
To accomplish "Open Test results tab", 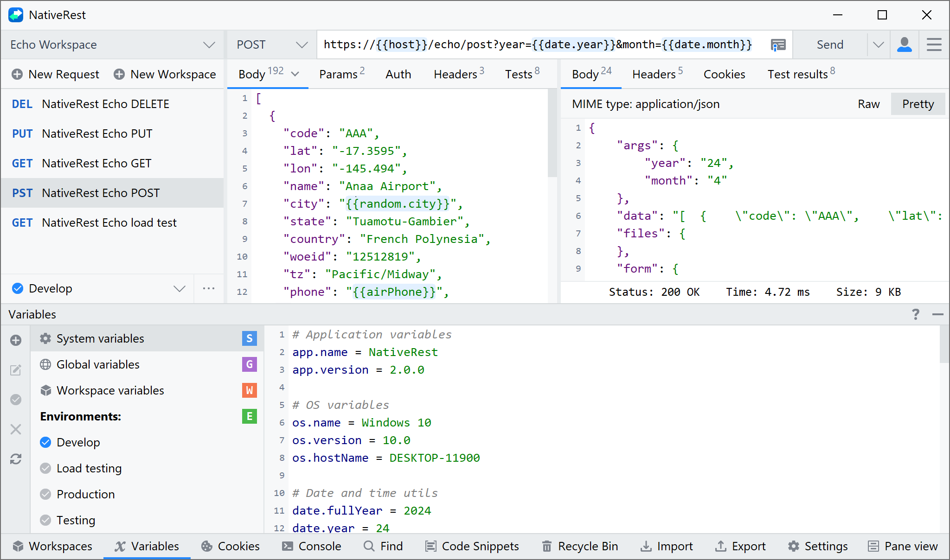I will click(x=801, y=74).
